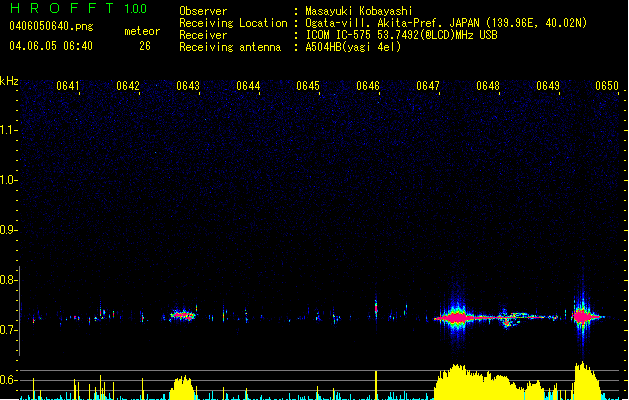Image resolution: width=629 pixels, height=400 pixels.
Task: Click the 0.7 kHz axis label
Action: tap(9, 330)
